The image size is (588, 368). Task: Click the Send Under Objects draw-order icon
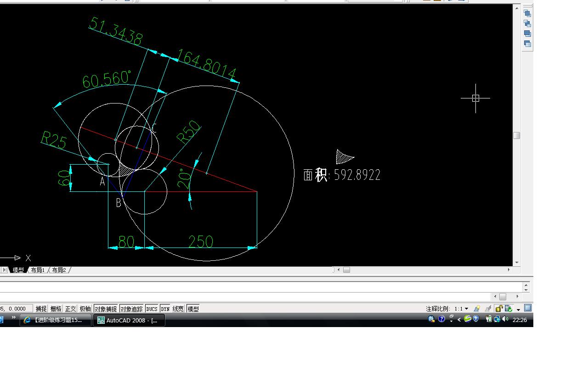(527, 44)
